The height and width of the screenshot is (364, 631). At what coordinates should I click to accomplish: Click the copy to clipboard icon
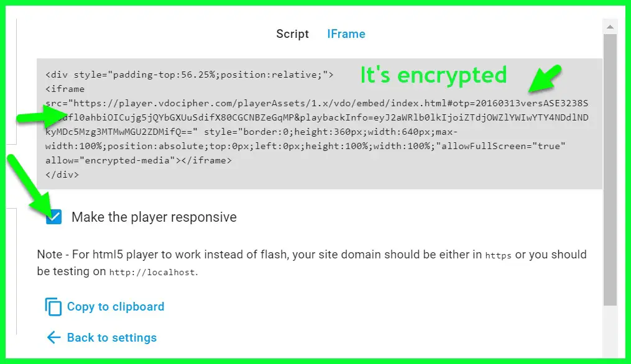point(53,307)
